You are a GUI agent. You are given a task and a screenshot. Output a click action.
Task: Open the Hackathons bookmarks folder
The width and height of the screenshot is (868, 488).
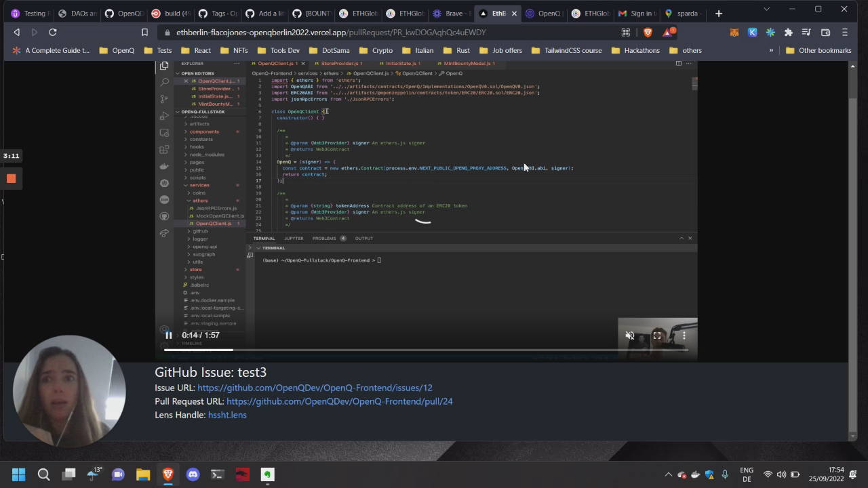[x=635, y=50]
